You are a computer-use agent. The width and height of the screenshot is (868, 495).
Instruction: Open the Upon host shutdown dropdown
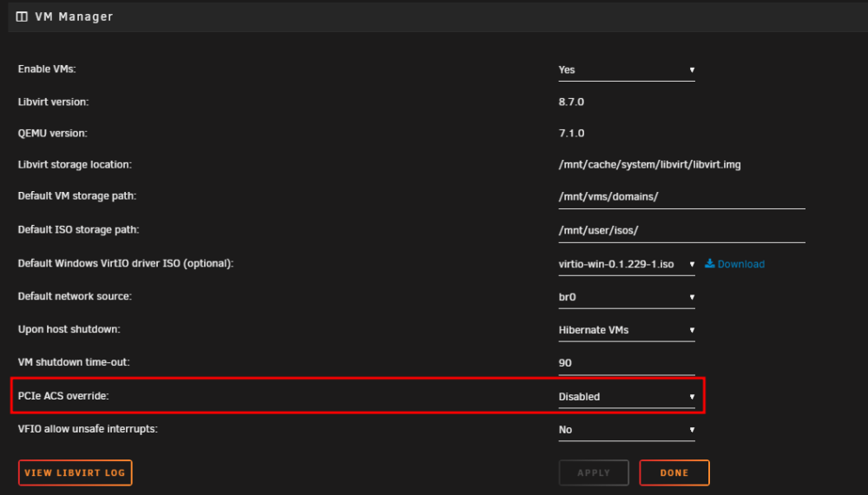coord(626,330)
